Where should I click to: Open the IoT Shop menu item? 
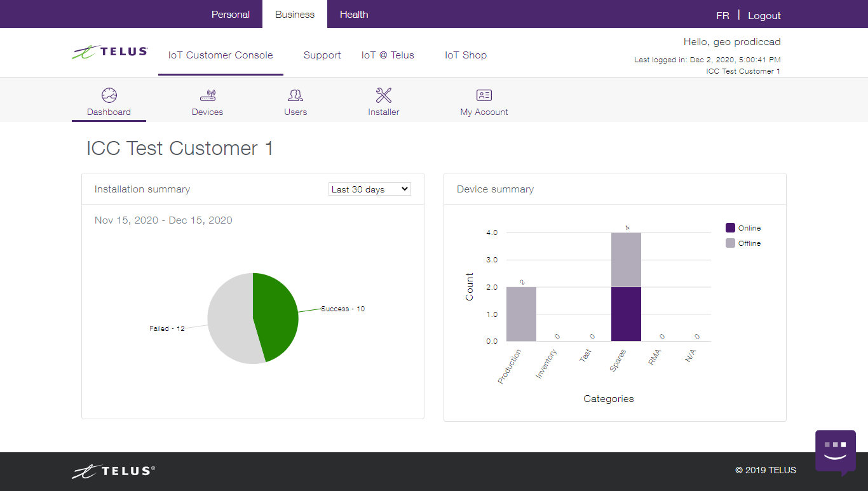point(466,55)
